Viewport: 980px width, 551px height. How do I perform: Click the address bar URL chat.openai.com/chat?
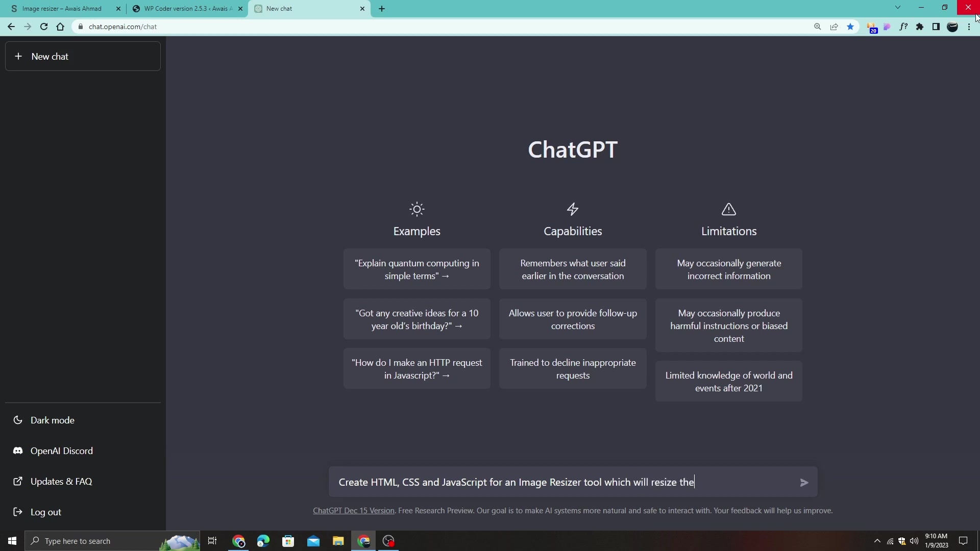(x=122, y=27)
